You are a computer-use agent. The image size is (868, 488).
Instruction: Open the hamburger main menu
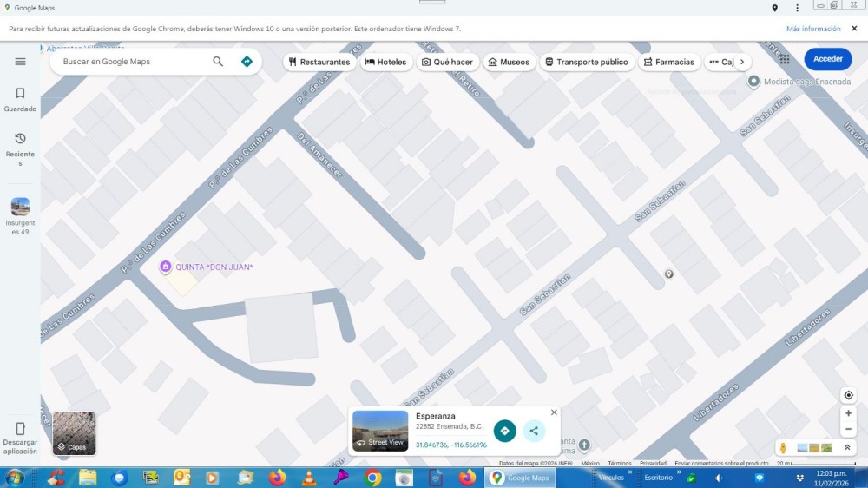(21, 62)
